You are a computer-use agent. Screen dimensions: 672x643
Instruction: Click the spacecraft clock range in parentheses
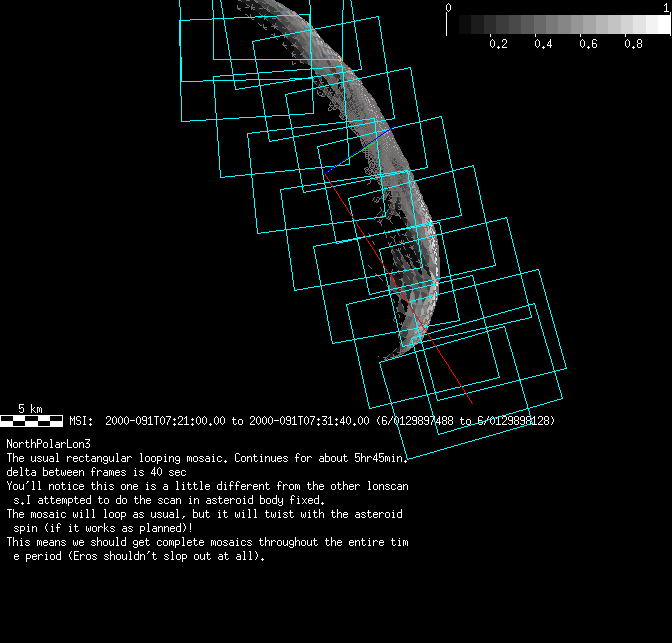[x=465, y=421]
